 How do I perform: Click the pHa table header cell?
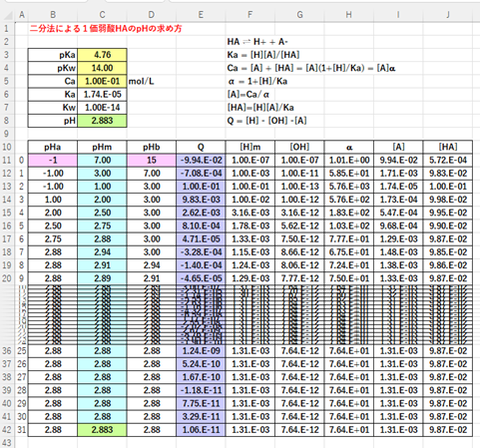(x=53, y=147)
